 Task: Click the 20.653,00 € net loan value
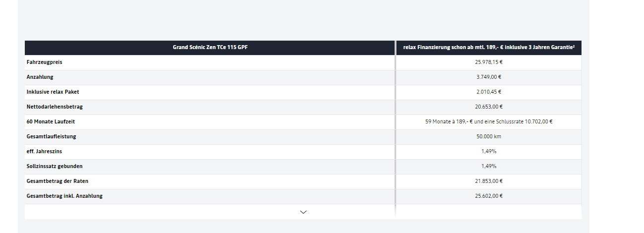point(489,107)
